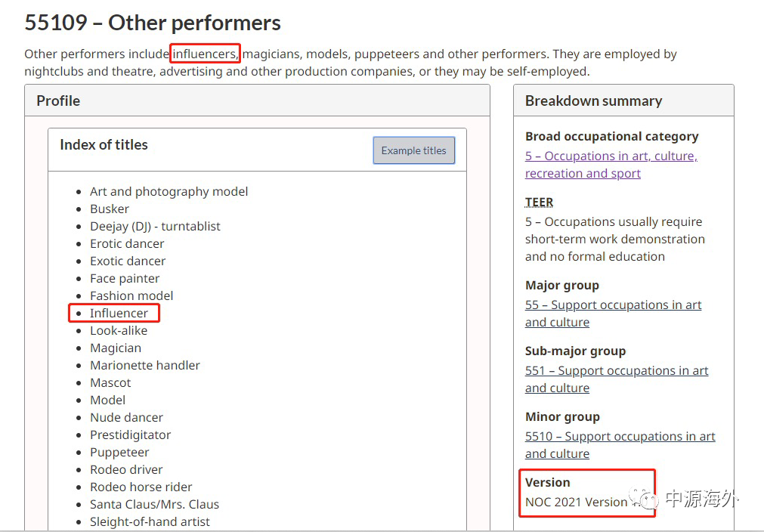The width and height of the screenshot is (764, 532).
Task: Click the Prestidigitator list entry
Action: point(130,435)
